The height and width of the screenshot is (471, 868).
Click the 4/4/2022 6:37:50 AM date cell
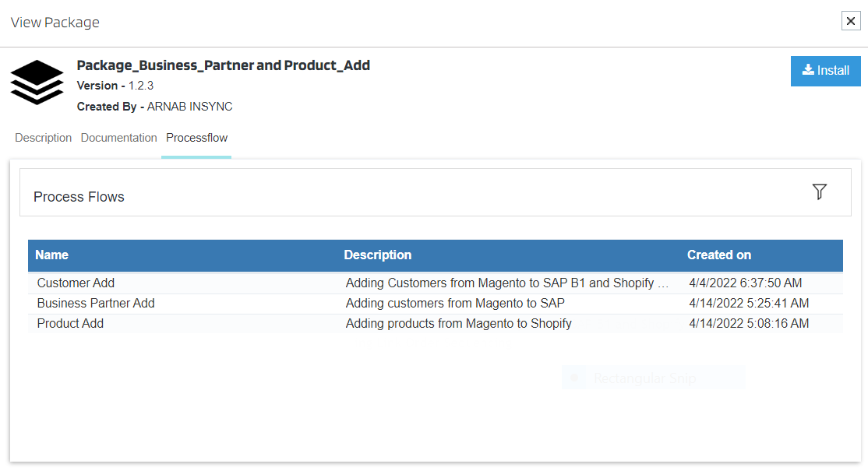pos(746,283)
